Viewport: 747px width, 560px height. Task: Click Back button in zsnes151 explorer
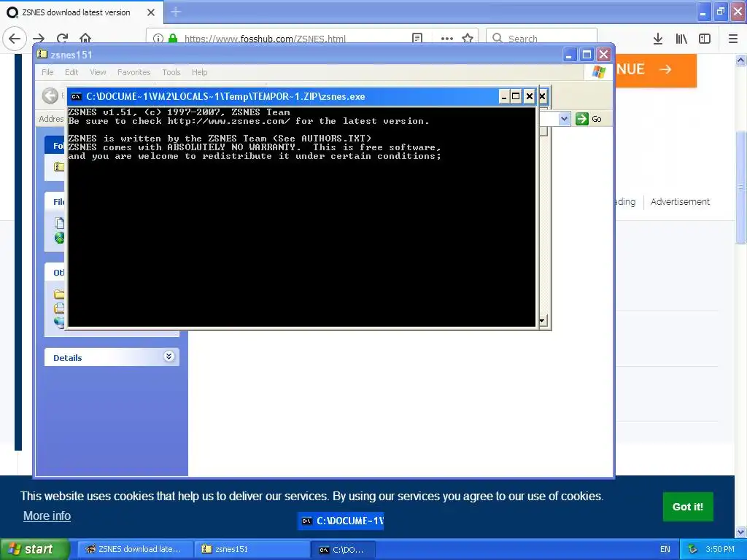(50, 96)
